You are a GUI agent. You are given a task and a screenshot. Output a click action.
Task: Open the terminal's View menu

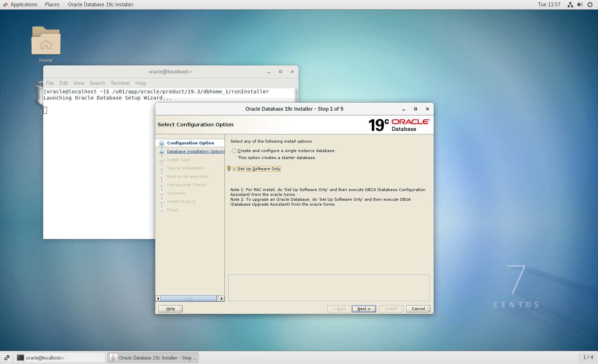coord(79,83)
